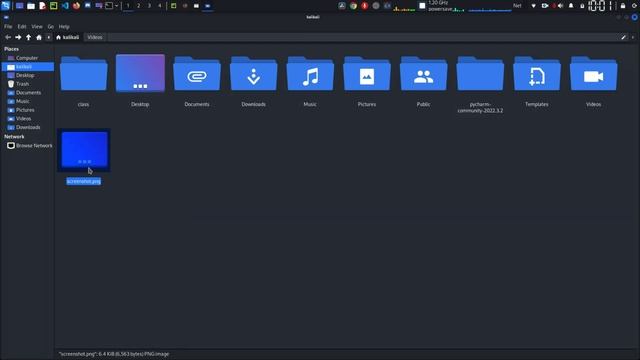Select the screenshot.png thumbnail

pyautogui.click(x=84, y=150)
